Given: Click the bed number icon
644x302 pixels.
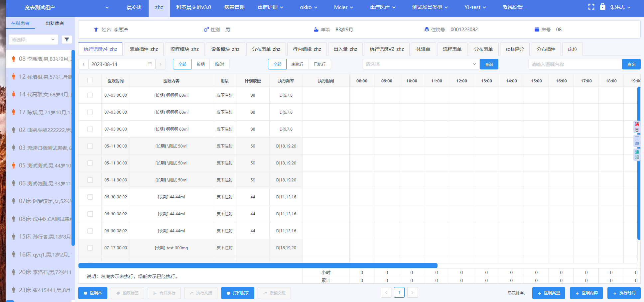Looking at the screenshot, I should [537, 29].
